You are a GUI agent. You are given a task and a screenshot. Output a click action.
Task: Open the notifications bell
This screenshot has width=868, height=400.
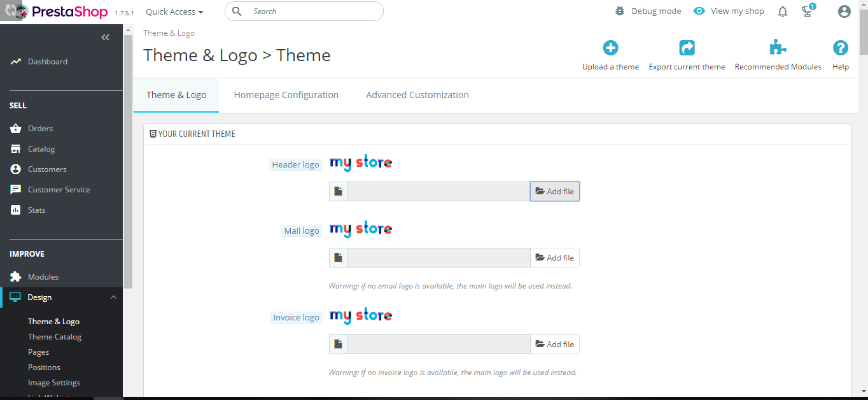pos(783,11)
